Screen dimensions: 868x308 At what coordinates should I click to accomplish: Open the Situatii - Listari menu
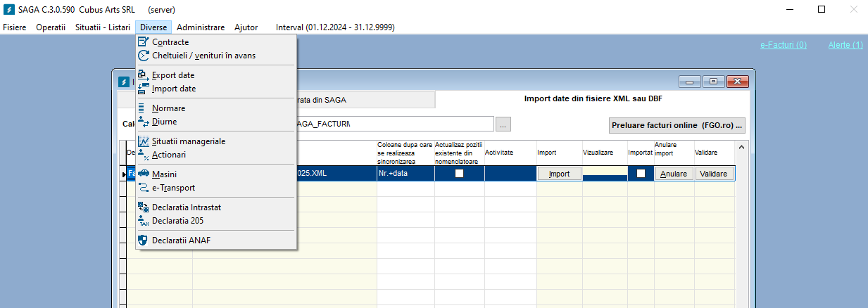[x=102, y=27]
